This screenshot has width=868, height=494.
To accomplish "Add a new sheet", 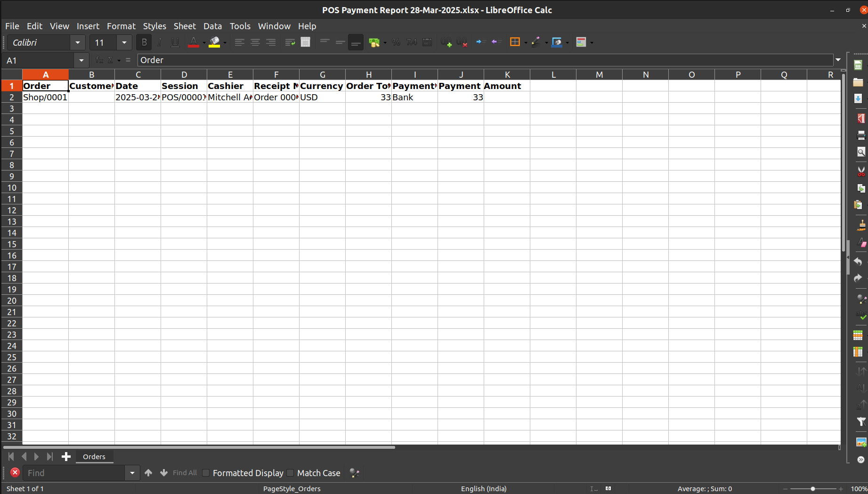I will 66,456.
